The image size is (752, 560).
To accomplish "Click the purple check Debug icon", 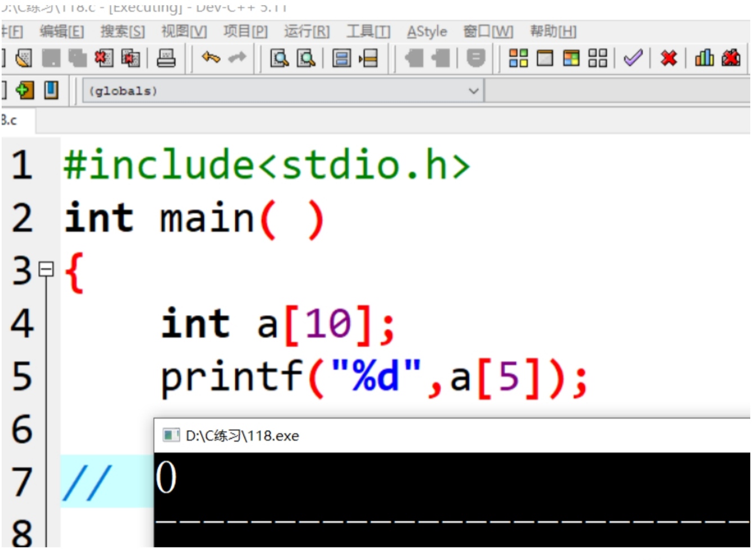I will pos(633,58).
